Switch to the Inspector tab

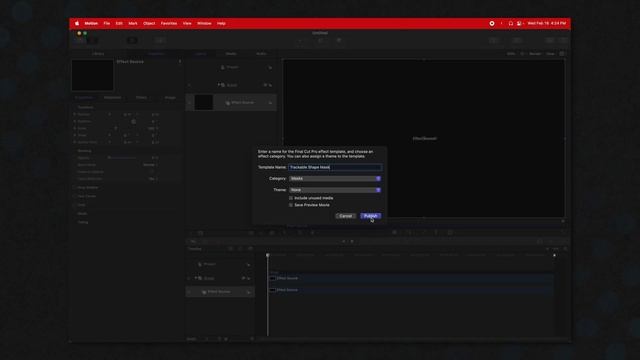[156, 53]
